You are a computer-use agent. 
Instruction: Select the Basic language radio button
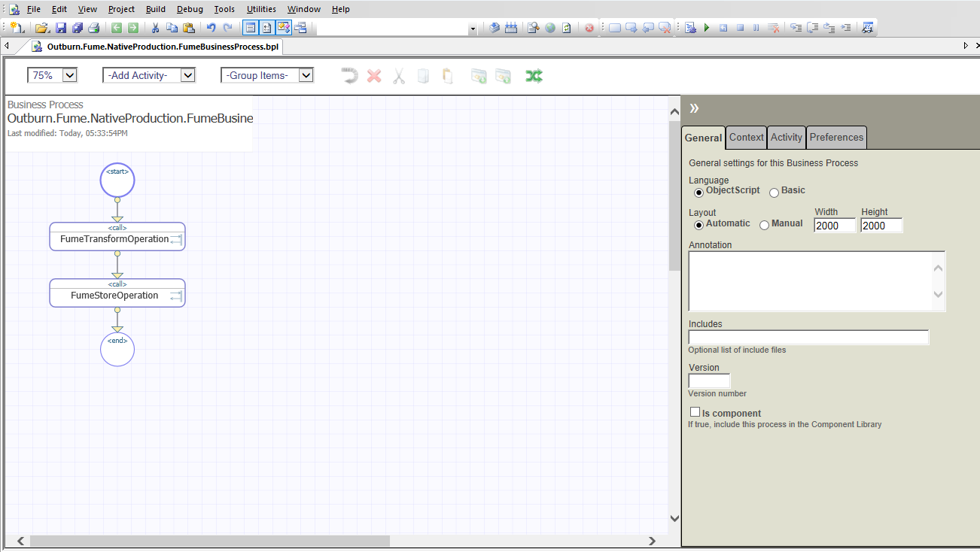coord(774,193)
